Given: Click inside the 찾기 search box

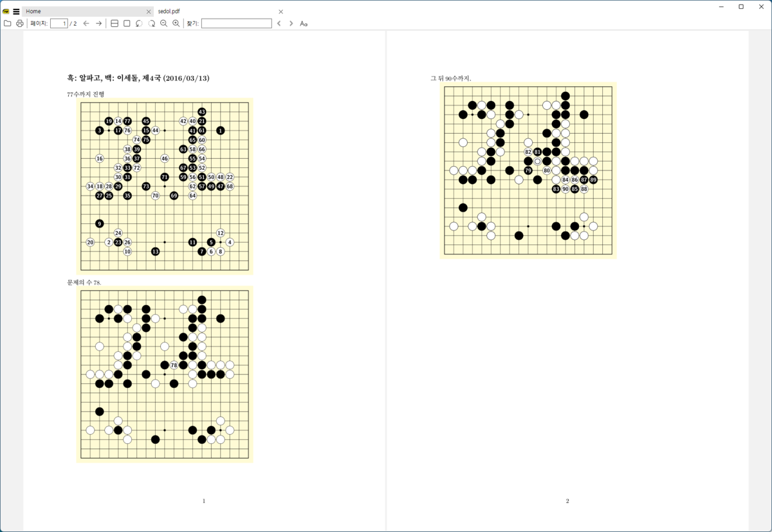Looking at the screenshot, I should pos(235,23).
